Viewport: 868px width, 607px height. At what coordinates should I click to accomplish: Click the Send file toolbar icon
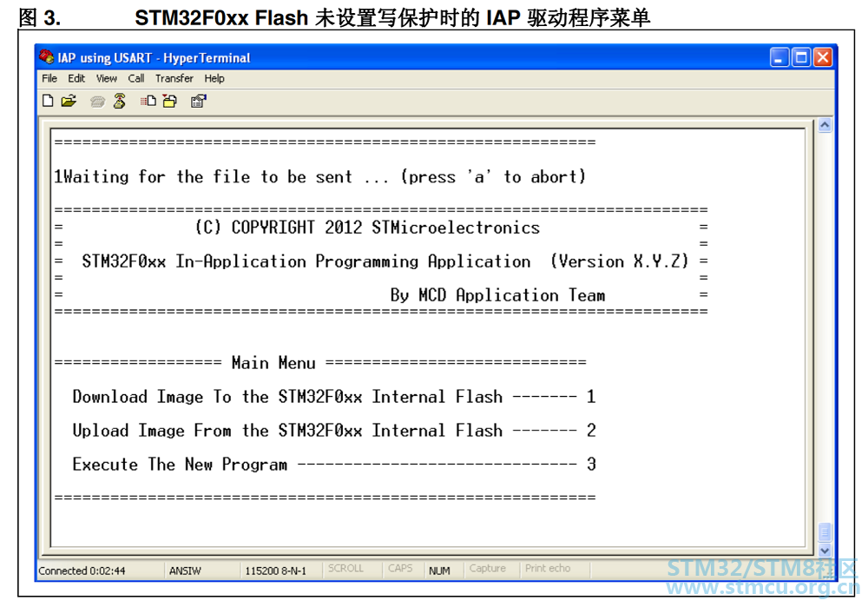148,101
